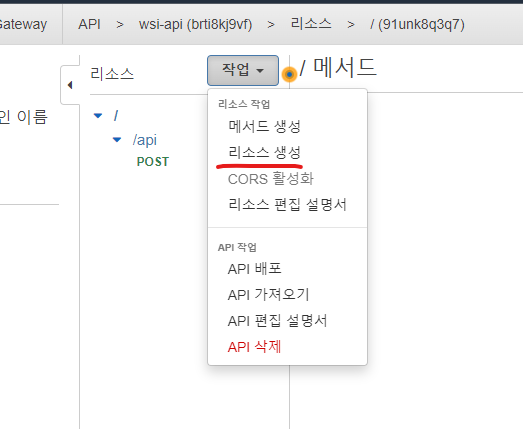Select the /api resource in tree
Image resolution: width=523 pixels, height=429 pixels.
145,140
